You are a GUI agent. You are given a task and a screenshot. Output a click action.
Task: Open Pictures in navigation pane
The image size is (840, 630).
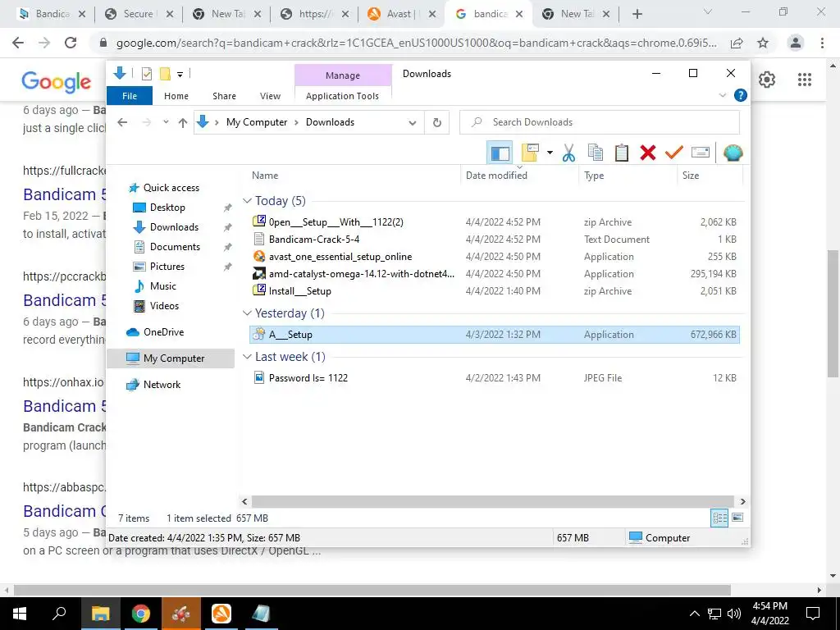click(167, 267)
